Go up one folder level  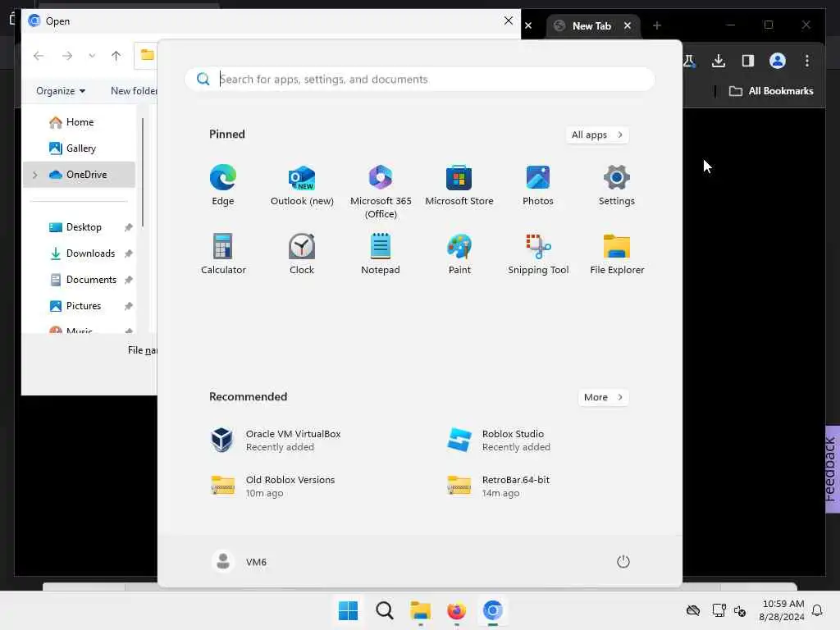116,56
